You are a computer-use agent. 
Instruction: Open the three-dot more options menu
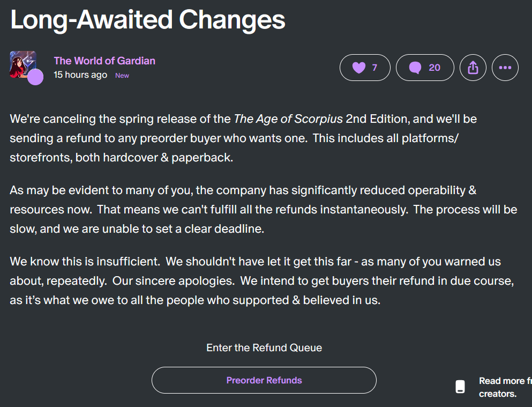pos(505,68)
